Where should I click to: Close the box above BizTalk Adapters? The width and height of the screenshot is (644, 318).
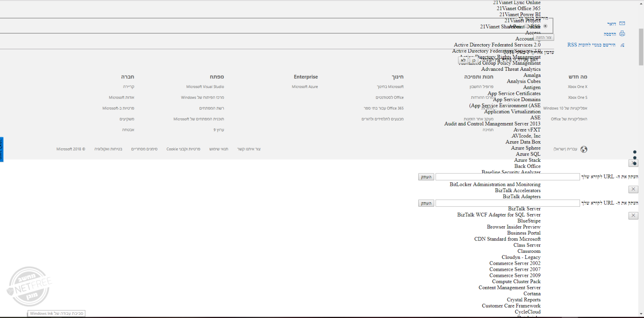click(633, 190)
